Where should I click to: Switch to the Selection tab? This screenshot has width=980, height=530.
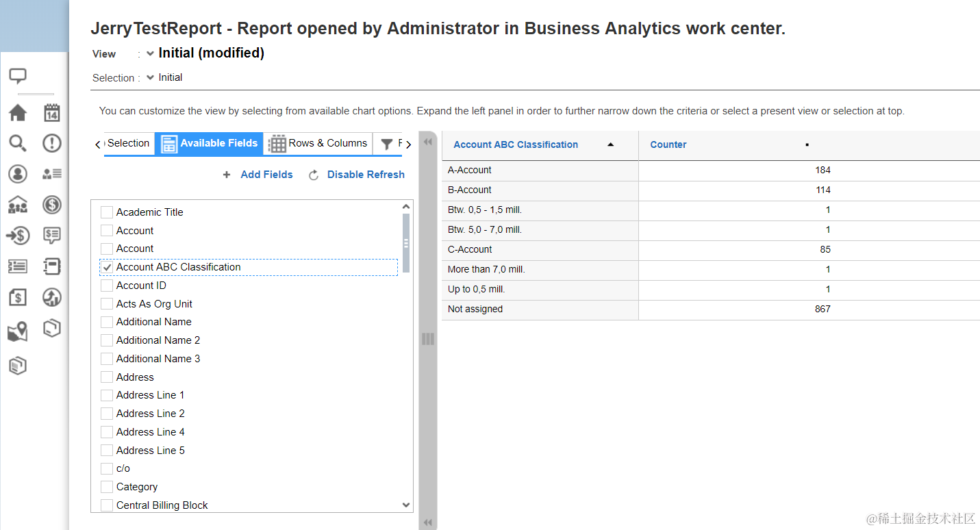[x=128, y=143]
